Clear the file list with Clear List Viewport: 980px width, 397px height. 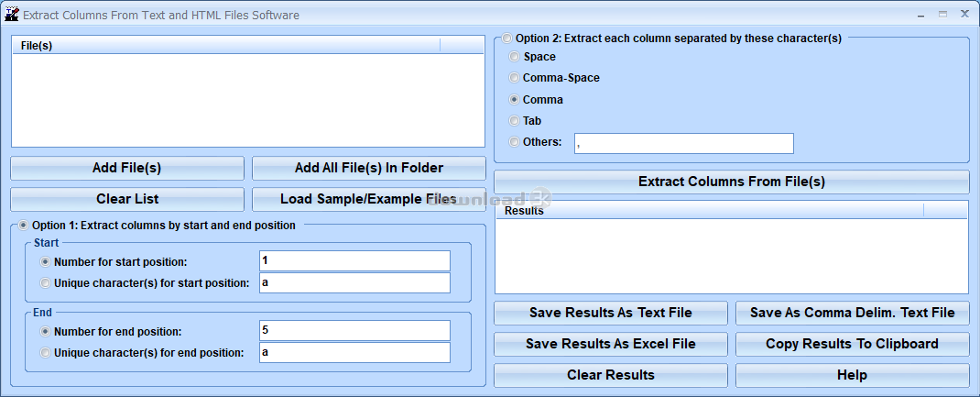point(127,200)
